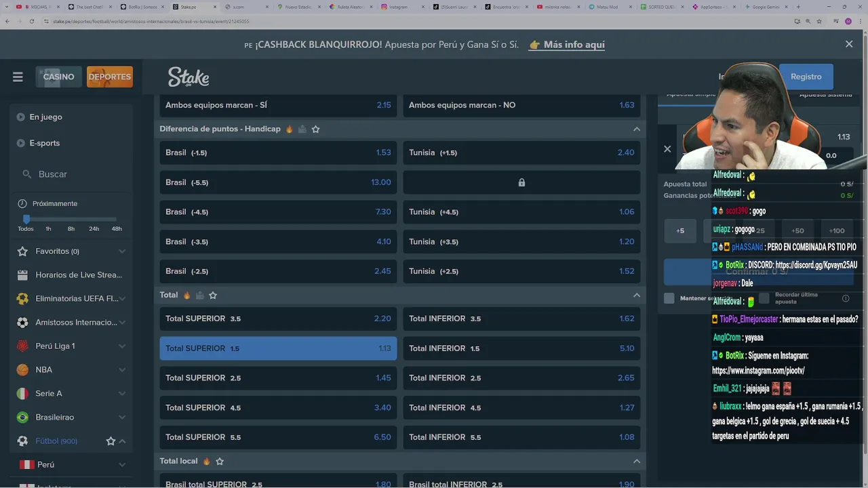Expand the Amistosos Internacionales sidebar group
The height and width of the screenshot is (488, 868).
coord(122,323)
